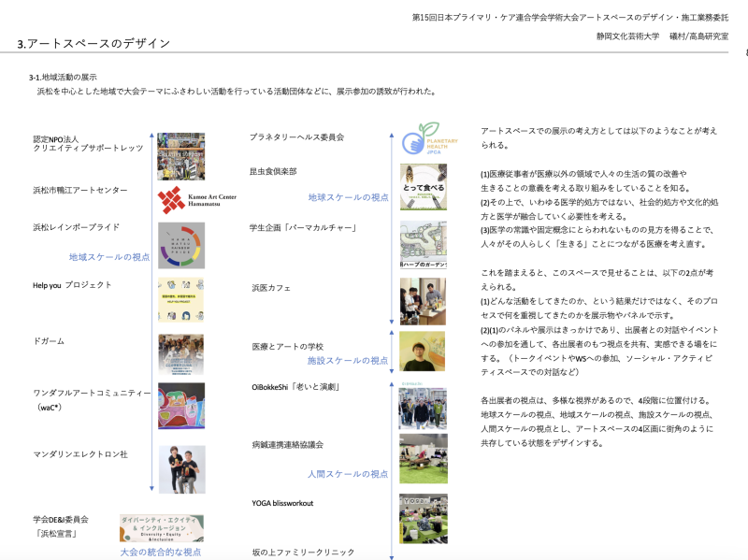The width and height of the screenshot is (748, 560).
Task: Click the text 浜松レインボープライド
Action: click(77, 227)
